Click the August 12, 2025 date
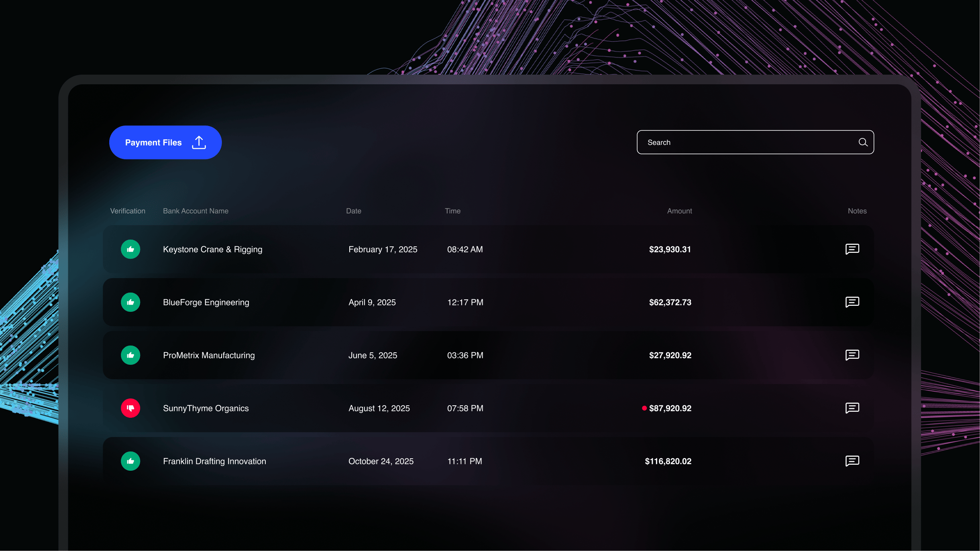Viewport: 980px width, 551px height. point(379,409)
